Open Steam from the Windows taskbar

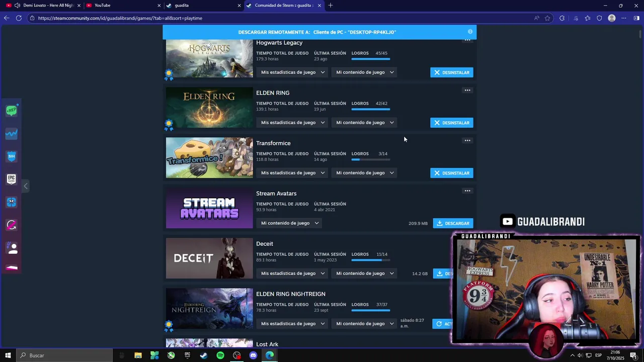pyautogui.click(x=204, y=355)
